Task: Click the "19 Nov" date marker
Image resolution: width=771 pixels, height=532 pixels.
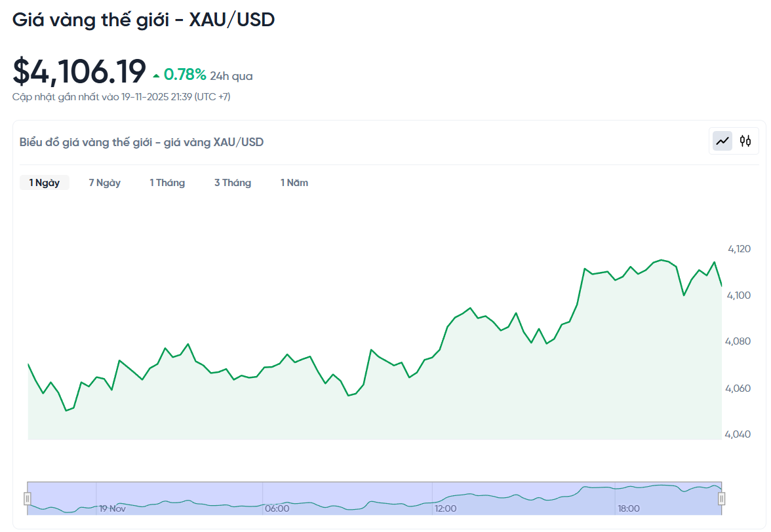Action: point(112,508)
